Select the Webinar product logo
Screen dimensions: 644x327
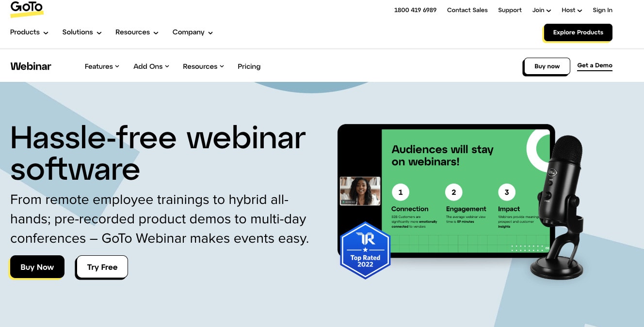tap(31, 66)
